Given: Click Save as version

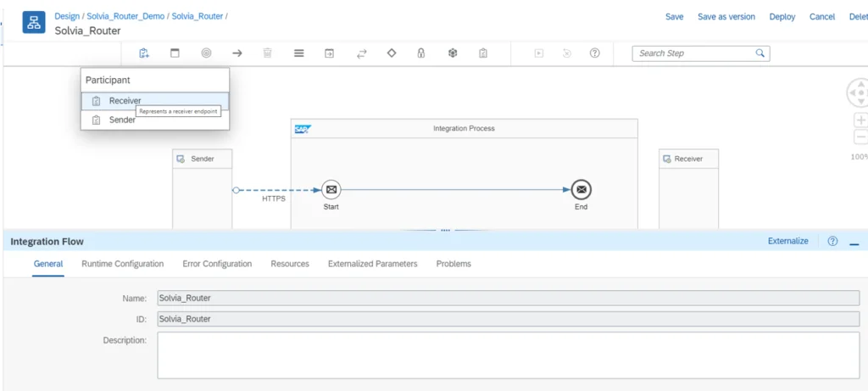Looking at the screenshot, I should pyautogui.click(x=726, y=17).
